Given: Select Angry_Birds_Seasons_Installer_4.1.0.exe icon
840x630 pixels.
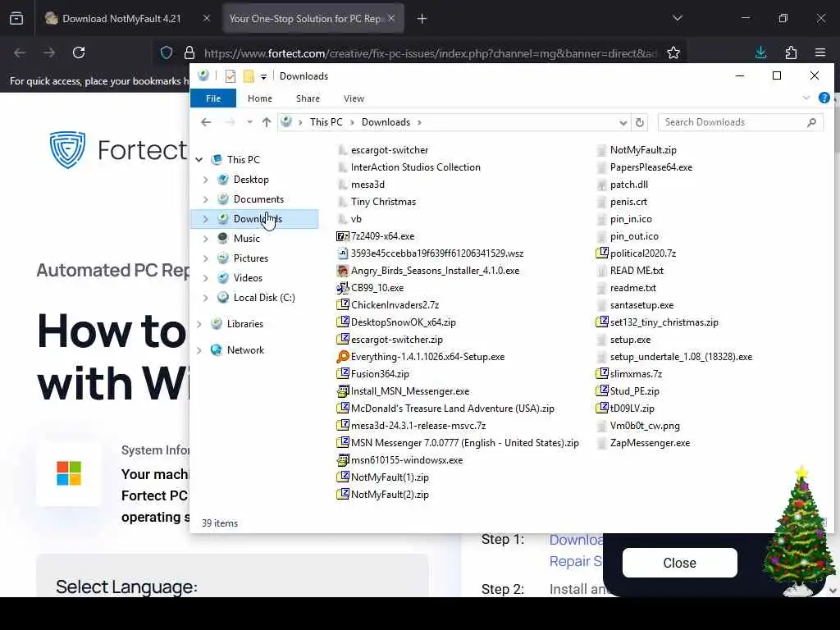Looking at the screenshot, I should (x=342, y=271).
